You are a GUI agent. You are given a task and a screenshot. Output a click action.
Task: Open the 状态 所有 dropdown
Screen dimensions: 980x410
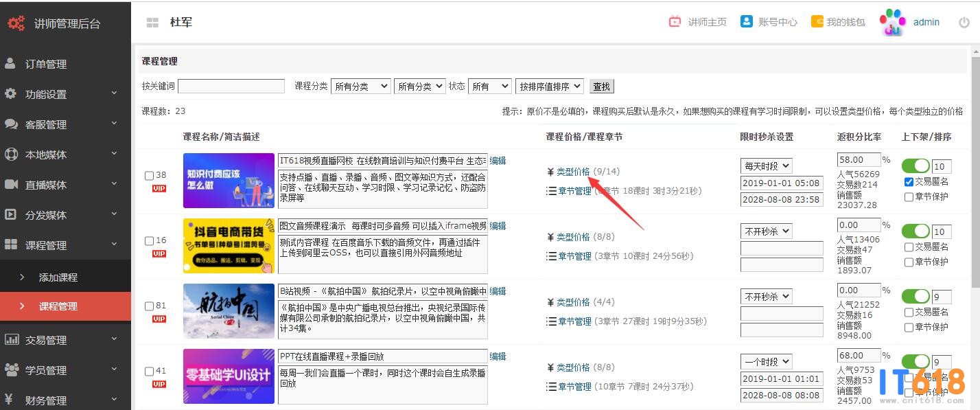[489, 87]
